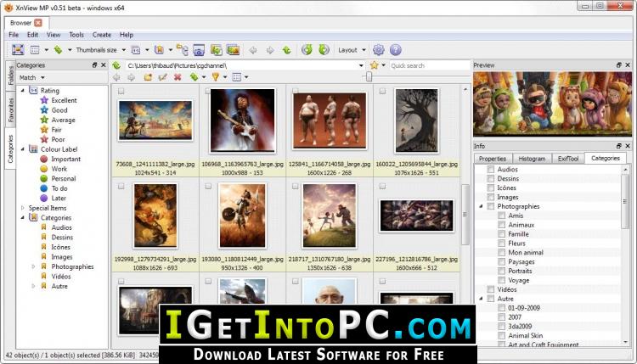Rotate counter-clockwise using green arrow icon
637x364 pixels.
click(x=307, y=50)
